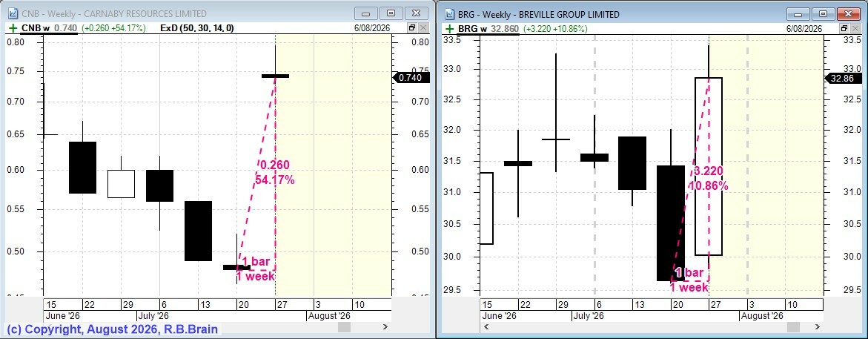Close the CNB inner chart pane
The width and height of the screenshot is (868, 339).
[423, 27]
